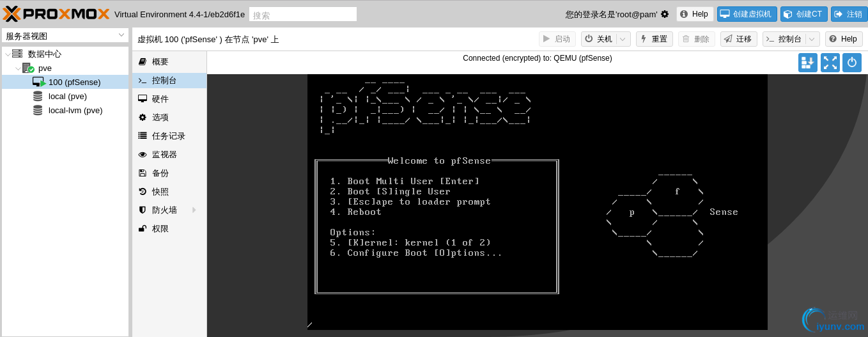Image resolution: width=868 pixels, height=337 pixels.
Task: Click the Proxmox logo
Action: [56, 13]
